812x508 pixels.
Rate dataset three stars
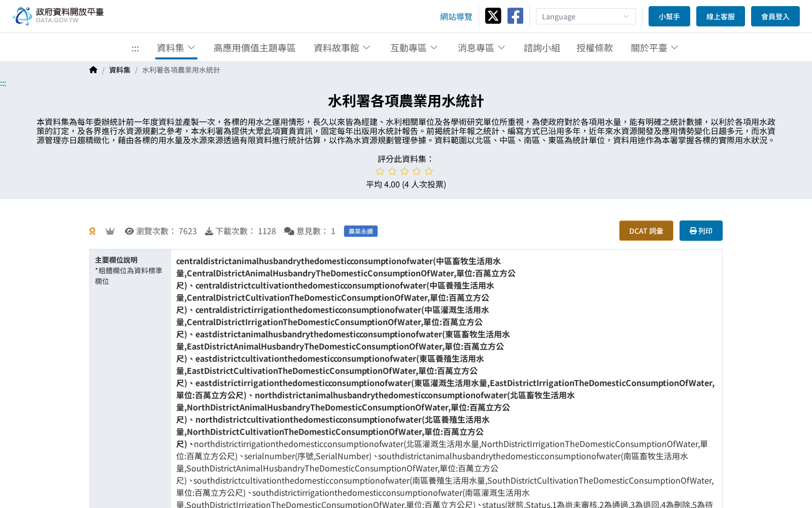pos(404,171)
